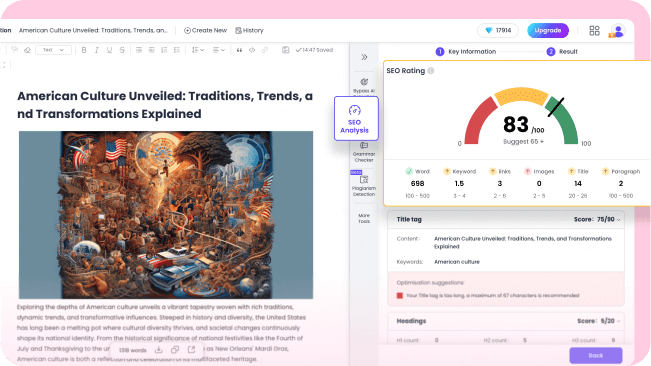Collapse the Title tag score section
This screenshot has width=651, height=366.
pyautogui.click(x=619, y=220)
